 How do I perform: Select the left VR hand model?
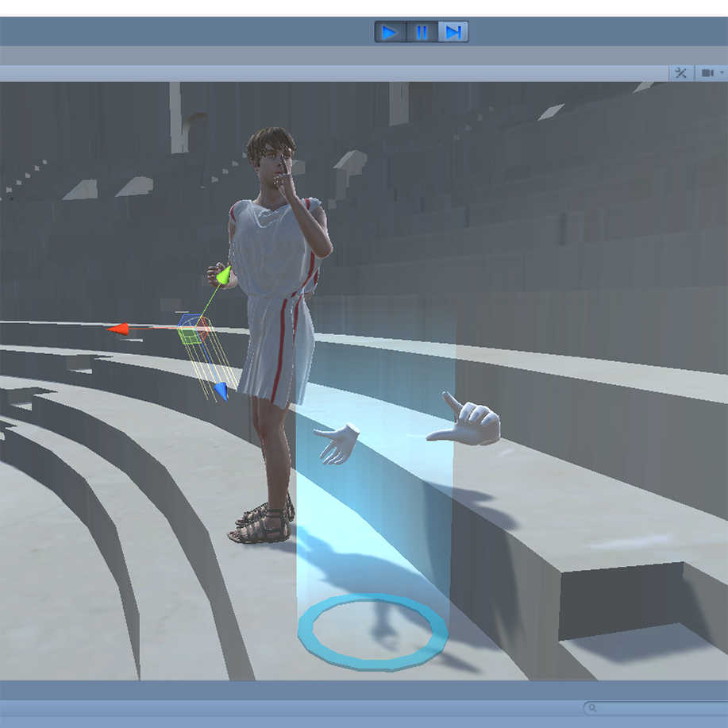[337, 441]
